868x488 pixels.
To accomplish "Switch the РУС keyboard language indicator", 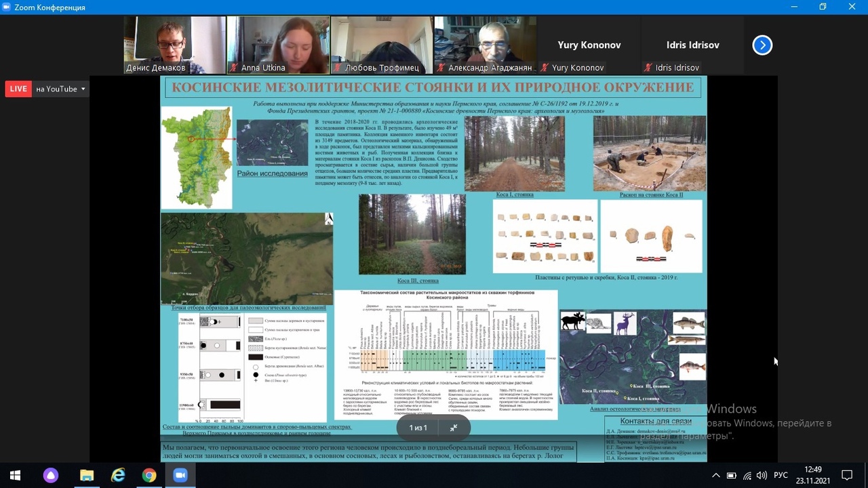I will [781, 475].
